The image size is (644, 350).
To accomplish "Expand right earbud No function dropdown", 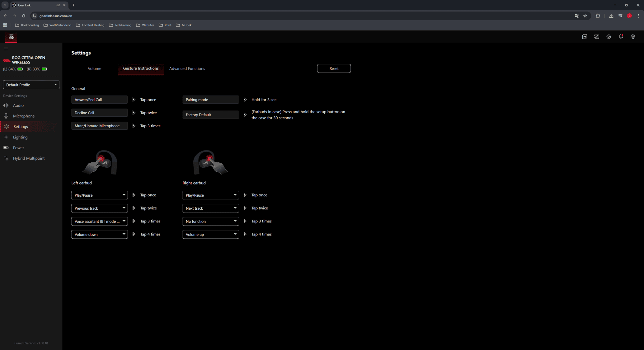I will (210, 221).
